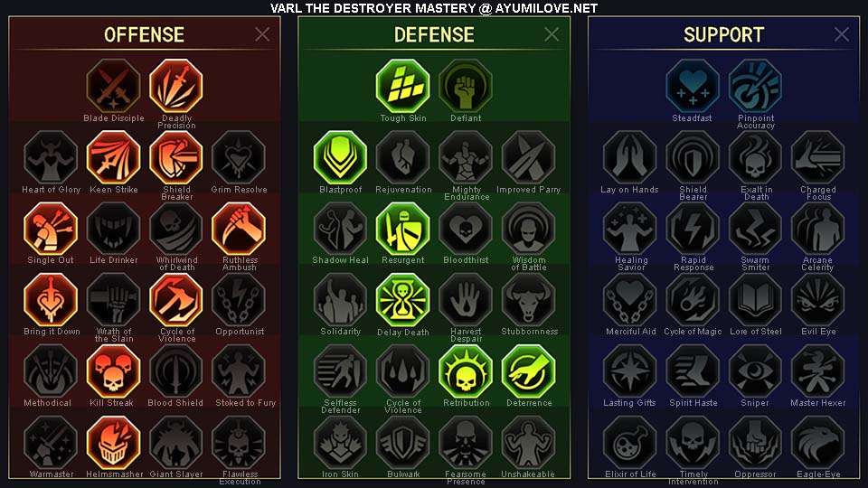This screenshot has width=868, height=488.
Task: Click the Resurgent knight icon
Action: click(x=402, y=228)
